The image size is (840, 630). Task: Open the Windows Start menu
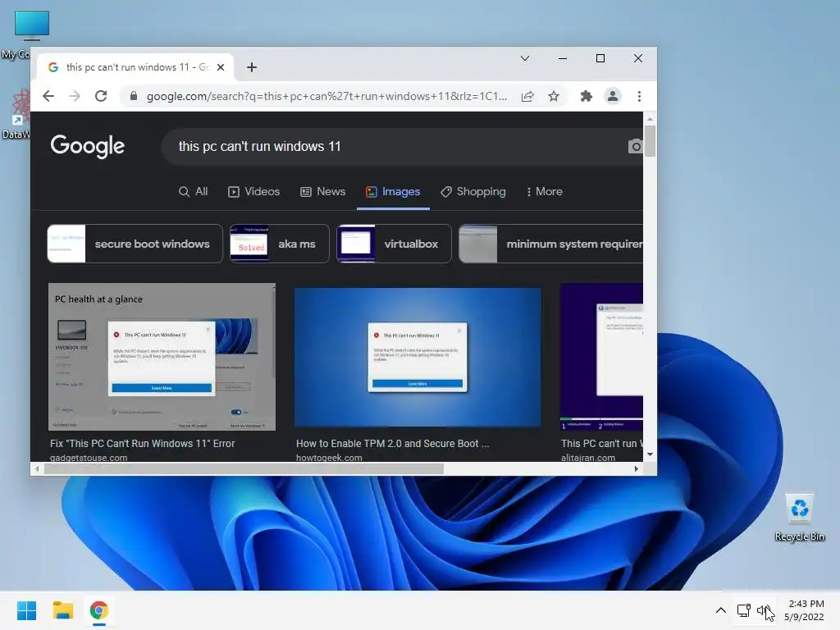tap(26, 610)
